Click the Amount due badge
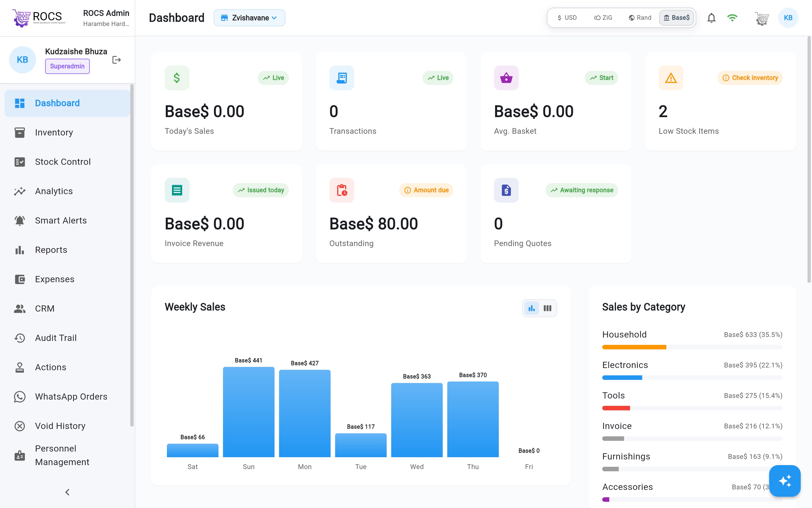The image size is (812, 508). click(426, 190)
